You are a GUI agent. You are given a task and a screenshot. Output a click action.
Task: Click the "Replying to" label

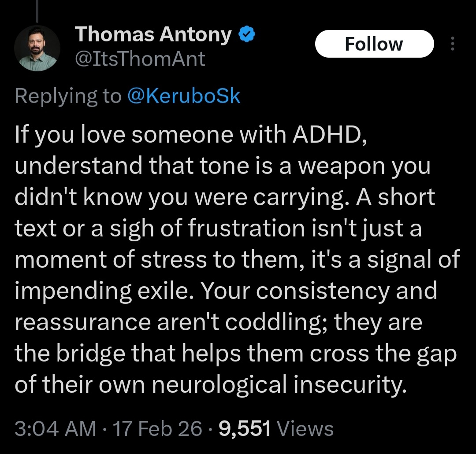click(68, 96)
